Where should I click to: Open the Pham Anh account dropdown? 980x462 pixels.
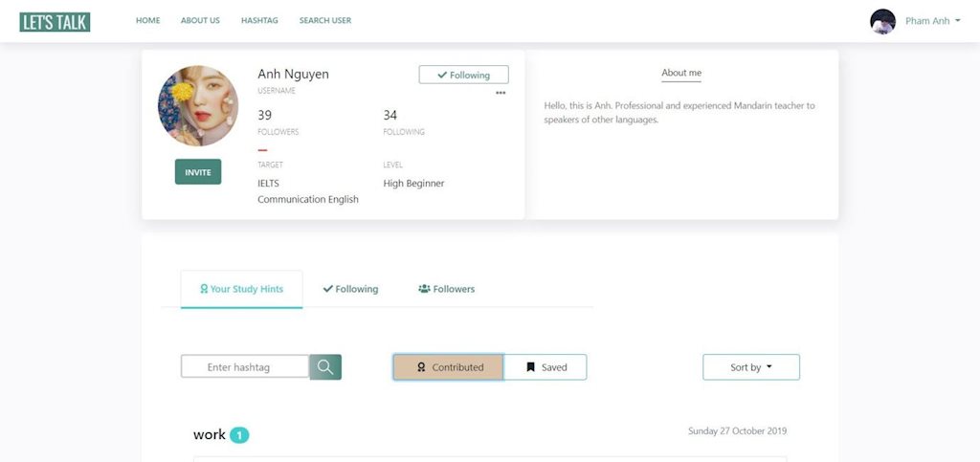(x=932, y=21)
